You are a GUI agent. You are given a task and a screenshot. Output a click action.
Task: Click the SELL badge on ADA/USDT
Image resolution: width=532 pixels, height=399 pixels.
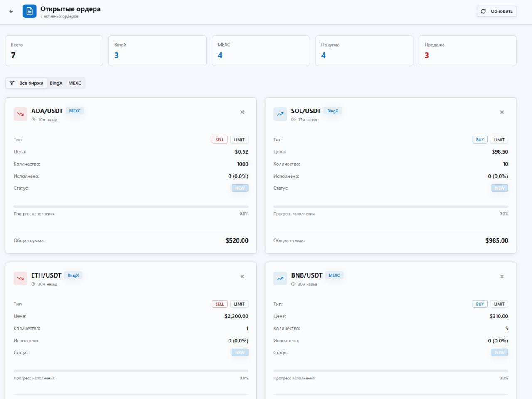[219, 140]
